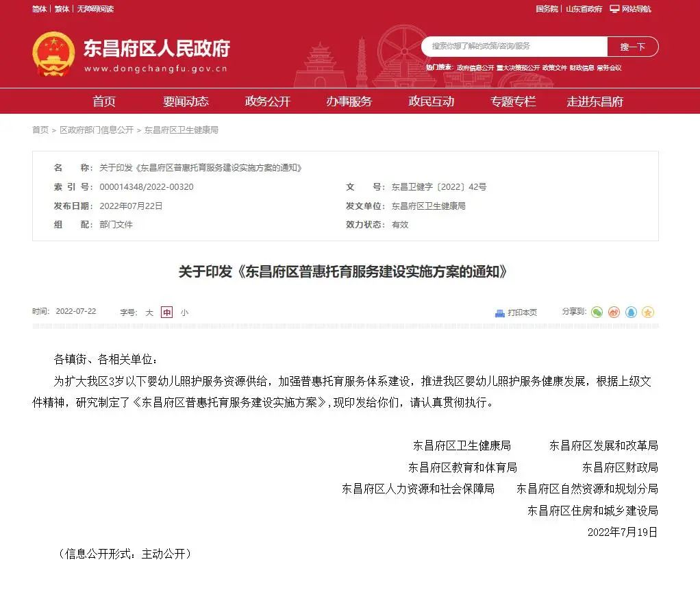The height and width of the screenshot is (612, 700).
Task: Click signatory 东昌府区自然资源和规划分局
Action: [587, 489]
